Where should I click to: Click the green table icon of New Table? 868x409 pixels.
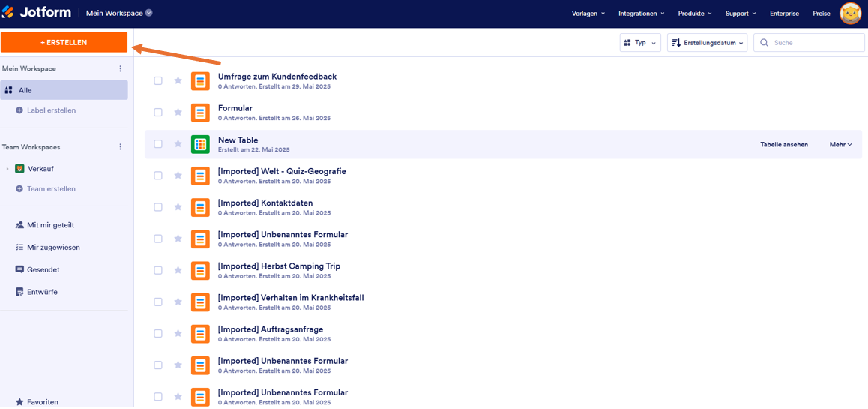pos(200,144)
